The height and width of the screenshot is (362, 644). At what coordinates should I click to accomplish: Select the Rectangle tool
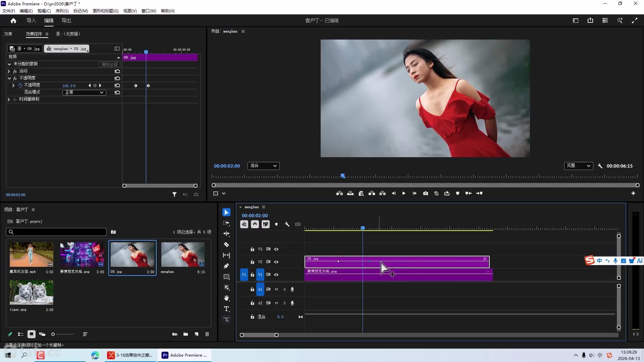click(x=226, y=277)
